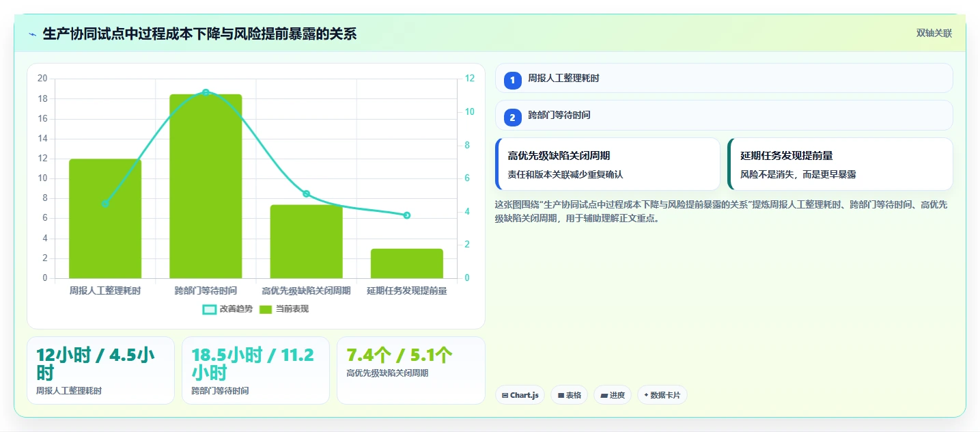Click the chart title heading text
980x432 pixels.
(x=199, y=33)
